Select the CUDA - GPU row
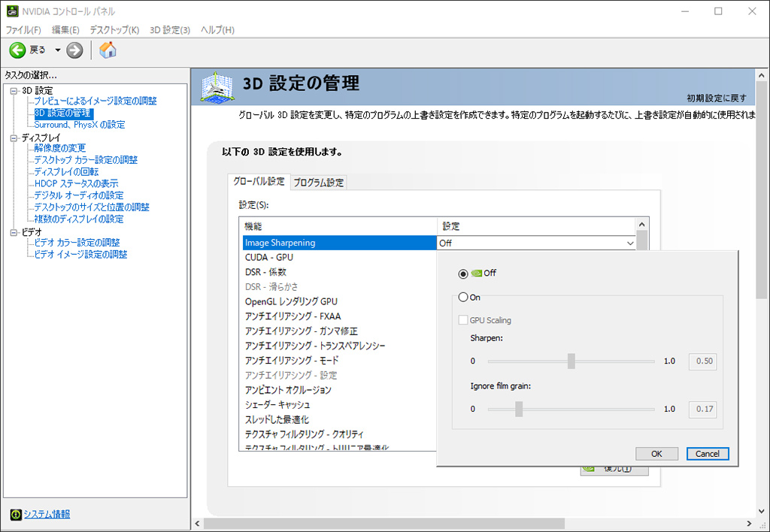The width and height of the screenshot is (770, 532). pos(339,257)
